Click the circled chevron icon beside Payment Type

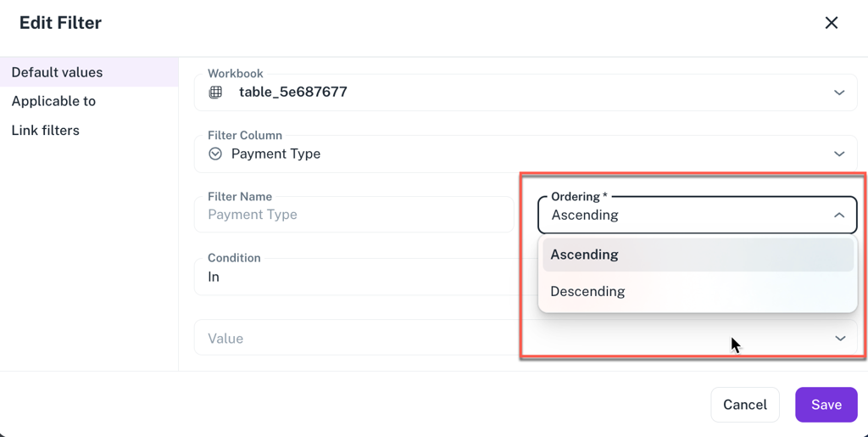215,154
